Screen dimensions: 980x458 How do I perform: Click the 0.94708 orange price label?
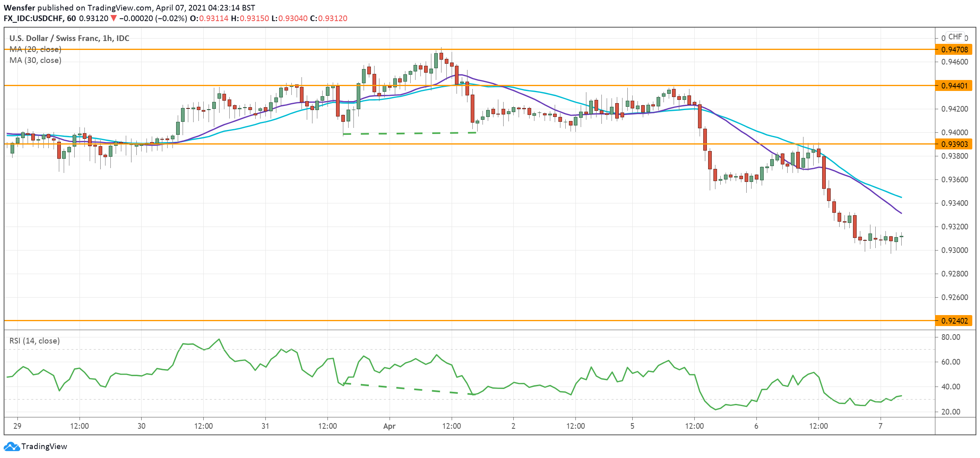(x=954, y=50)
